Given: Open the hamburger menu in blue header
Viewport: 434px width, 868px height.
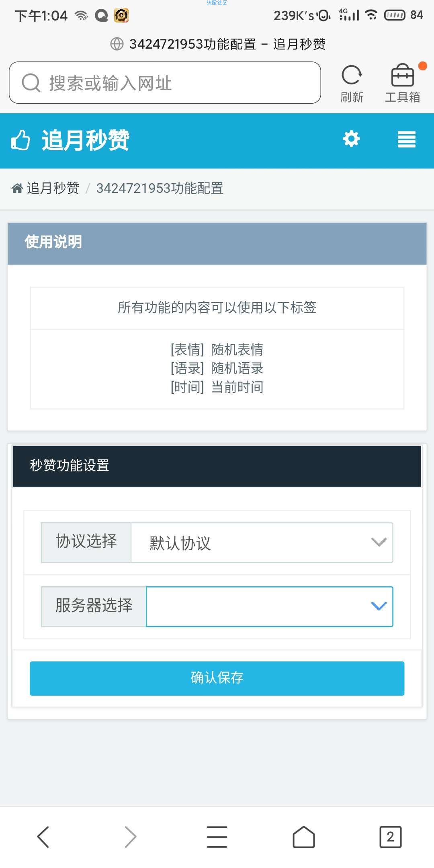Looking at the screenshot, I should point(406,139).
